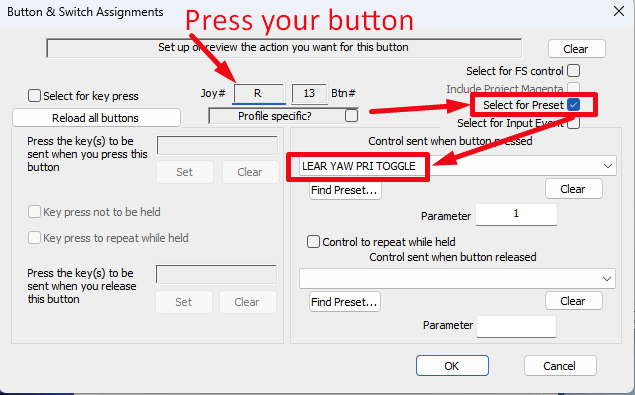Open Find Preset for button released control
Viewport: 635px width, 395px height.
[x=345, y=302]
